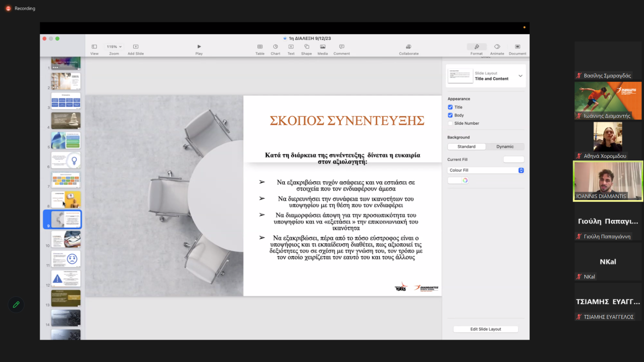Click Βασίλης Σμαραγδάς participant tile

click(x=608, y=60)
